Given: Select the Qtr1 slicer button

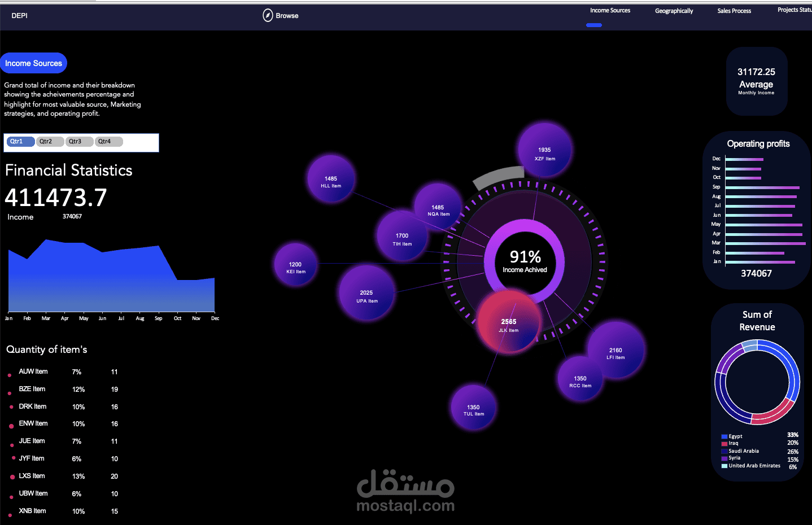Looking at the screenshot, I should pos(20,142).
